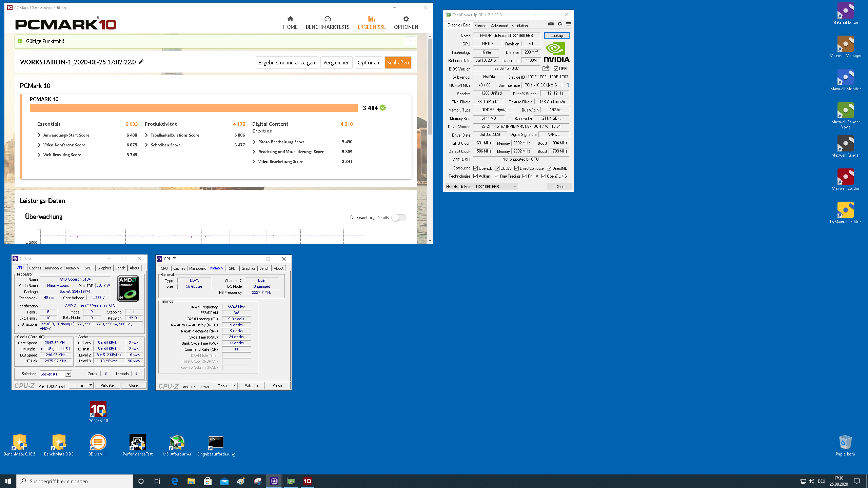Open the GPU selection dropdown in GPU-Z
Image resolution: width=868 pixels, height=488 pixels.
pyautogui.click(x=481, y=187)
